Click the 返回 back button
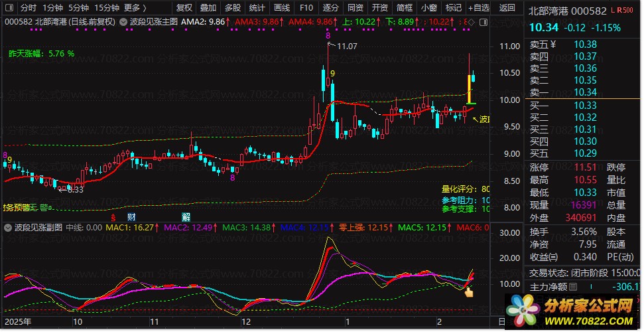 point(507,8)
